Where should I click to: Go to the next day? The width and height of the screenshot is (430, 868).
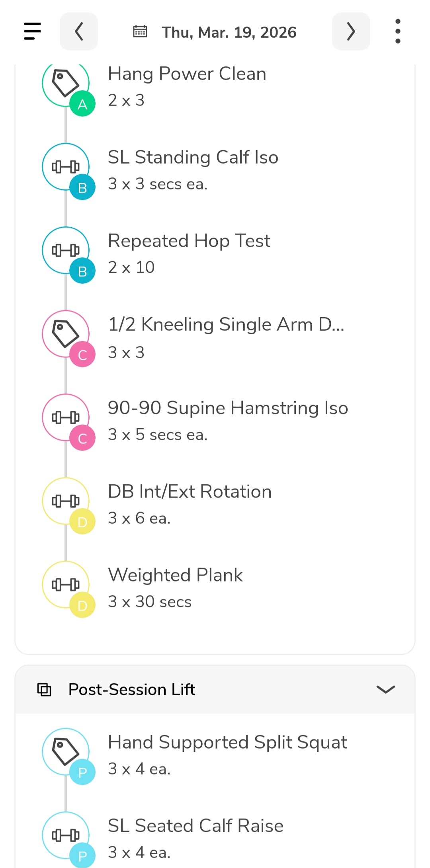351,31
